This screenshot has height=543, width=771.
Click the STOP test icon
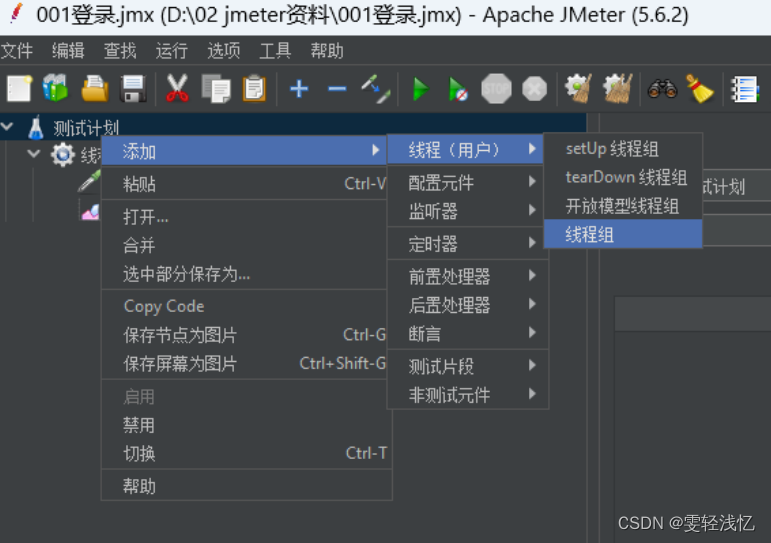(x=496, y=89)
